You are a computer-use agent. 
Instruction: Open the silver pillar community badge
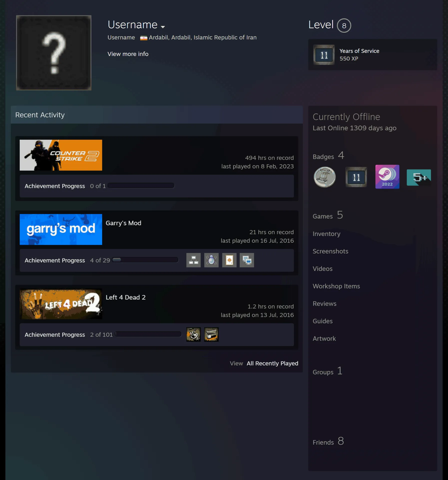pyautogui.click(x=324, y=177)
